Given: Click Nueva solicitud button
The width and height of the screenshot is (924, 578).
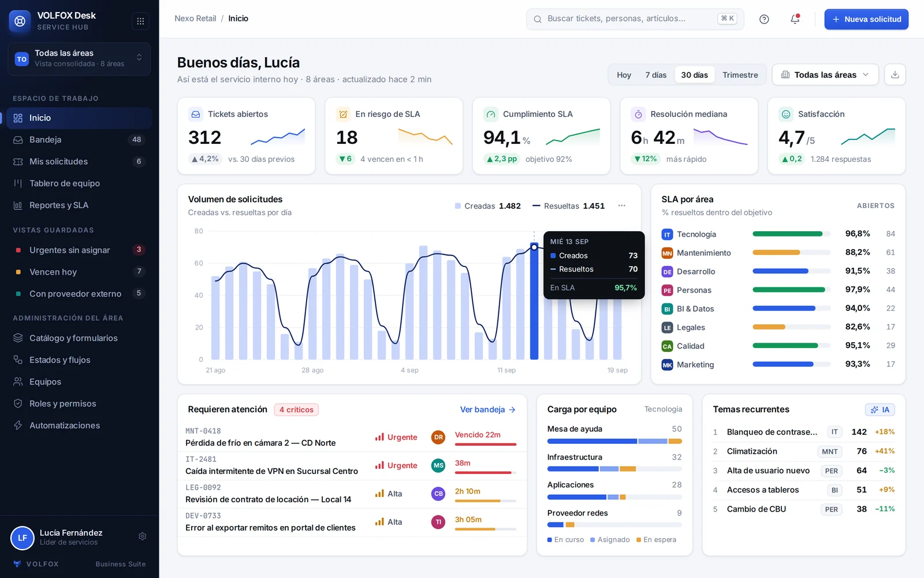Looking at the screenshot, I should tap(866, 19).
